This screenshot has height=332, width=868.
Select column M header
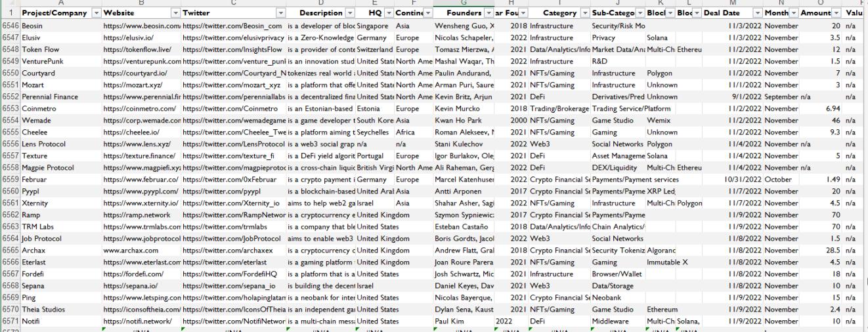(x=731, y=3)
